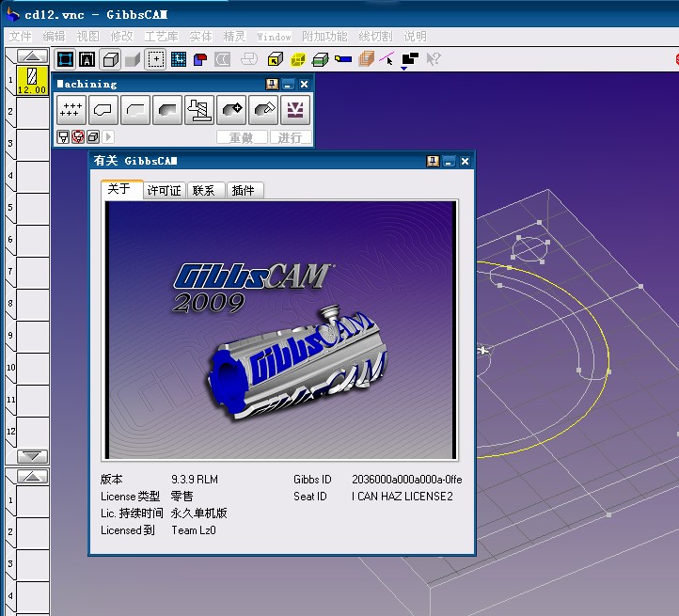Click the red crossed tool icon in Machining panel

pyautogui.click(x=78, y=137)
